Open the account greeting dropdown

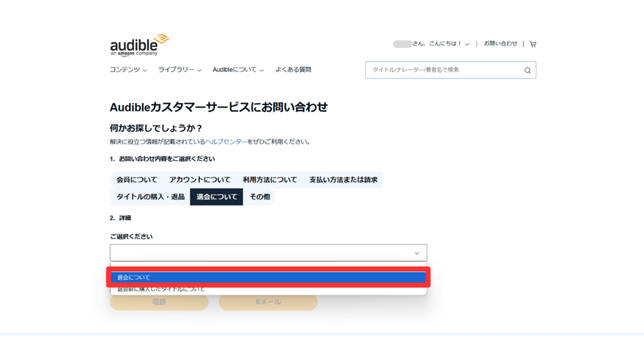pyautogui.click(x=431, y=43)
